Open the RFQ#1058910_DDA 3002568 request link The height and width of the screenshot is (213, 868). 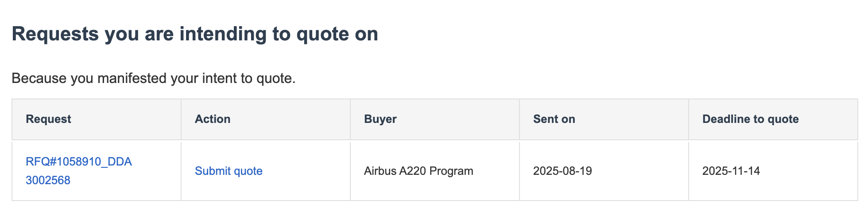pos(79,162)
